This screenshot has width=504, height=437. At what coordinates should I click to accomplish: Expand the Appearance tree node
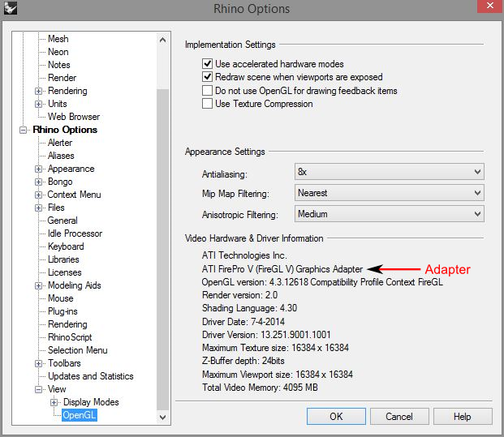[38, 169]
